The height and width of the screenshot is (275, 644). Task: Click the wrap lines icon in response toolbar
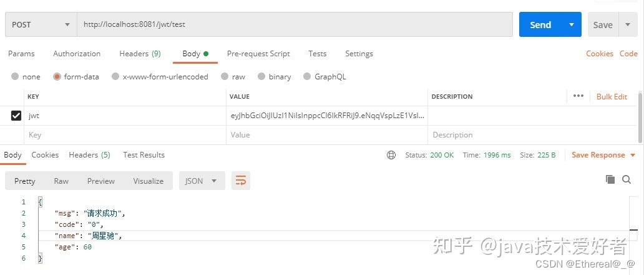[x=241, y=181]
